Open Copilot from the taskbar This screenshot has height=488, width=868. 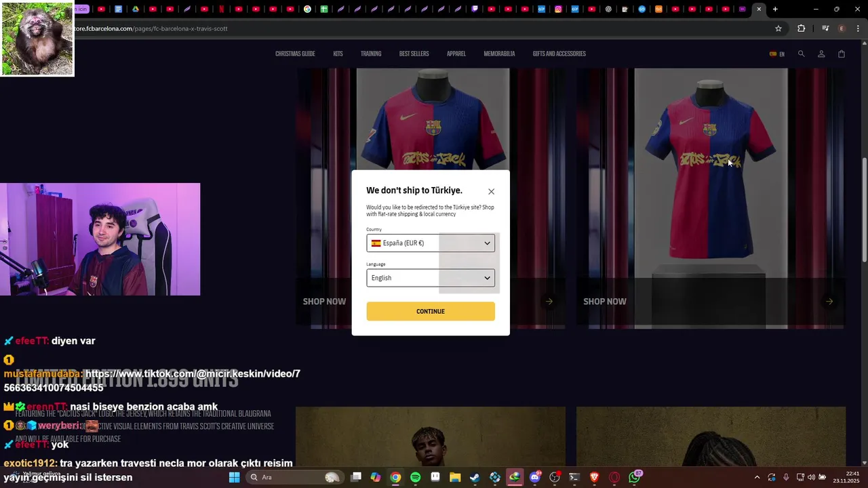(376, 477)
